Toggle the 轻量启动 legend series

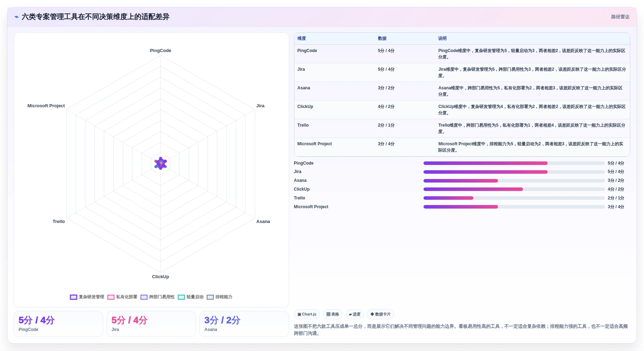tap(191, 297)
